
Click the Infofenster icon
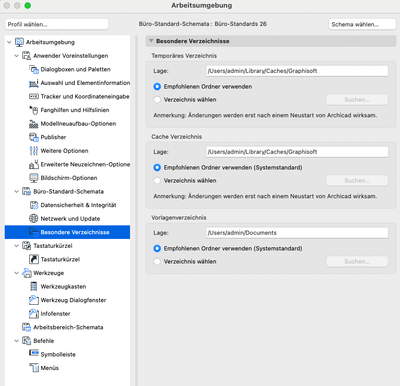[34, 313]
